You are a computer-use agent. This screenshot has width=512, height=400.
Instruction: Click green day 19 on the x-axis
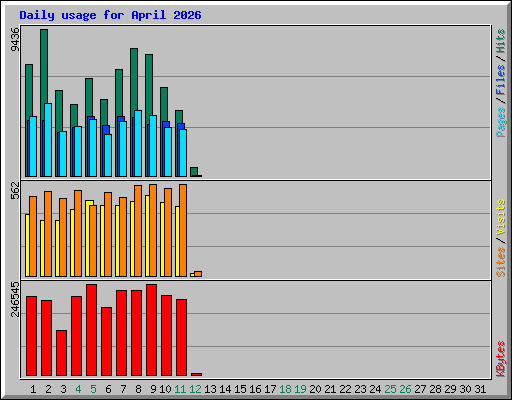tap(300, 389)
